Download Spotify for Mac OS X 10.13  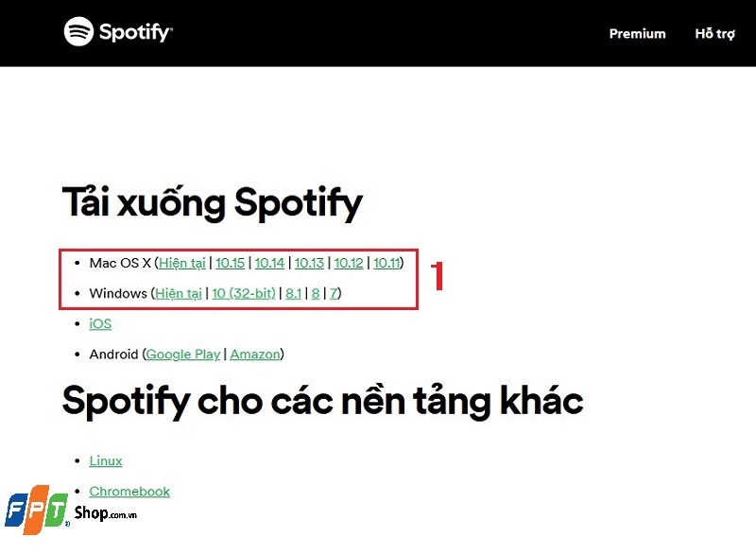(310, 263)
